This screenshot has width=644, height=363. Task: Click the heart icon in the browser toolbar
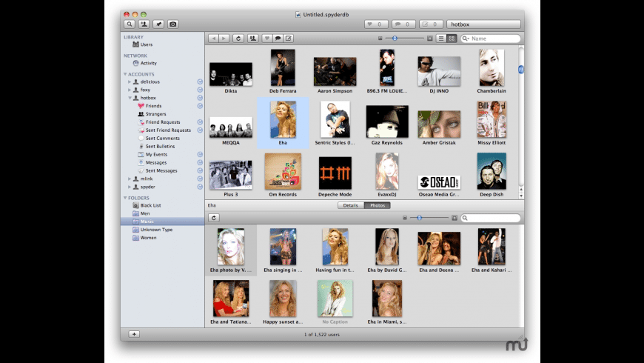[x=267, y=39]
